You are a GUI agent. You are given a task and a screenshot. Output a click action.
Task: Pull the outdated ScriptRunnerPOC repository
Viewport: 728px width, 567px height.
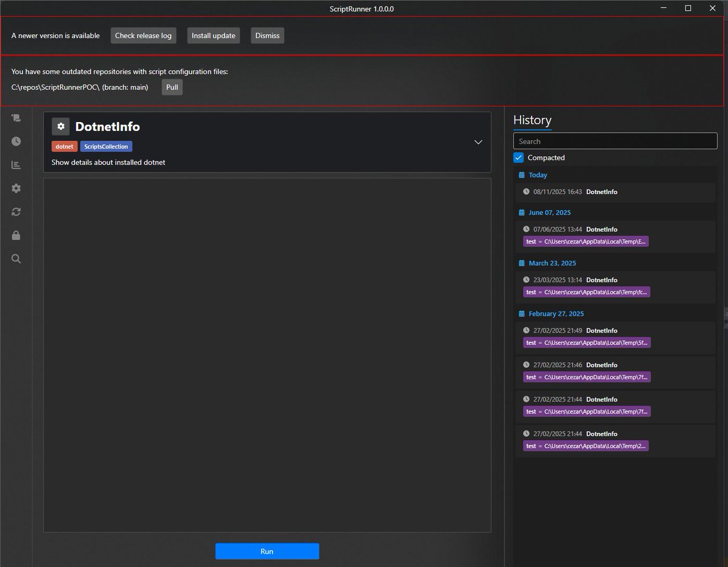(172, 87)
